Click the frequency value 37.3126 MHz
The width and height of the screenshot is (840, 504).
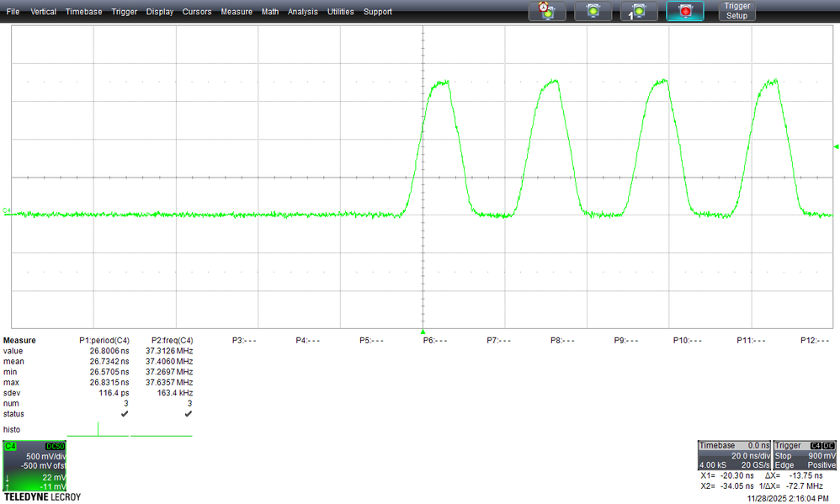[169, 352]
